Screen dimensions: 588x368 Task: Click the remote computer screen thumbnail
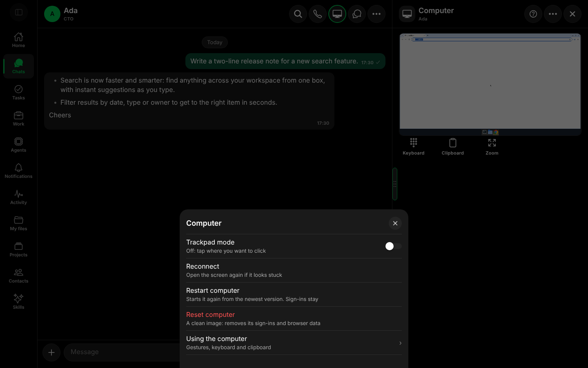pos(490,84)
